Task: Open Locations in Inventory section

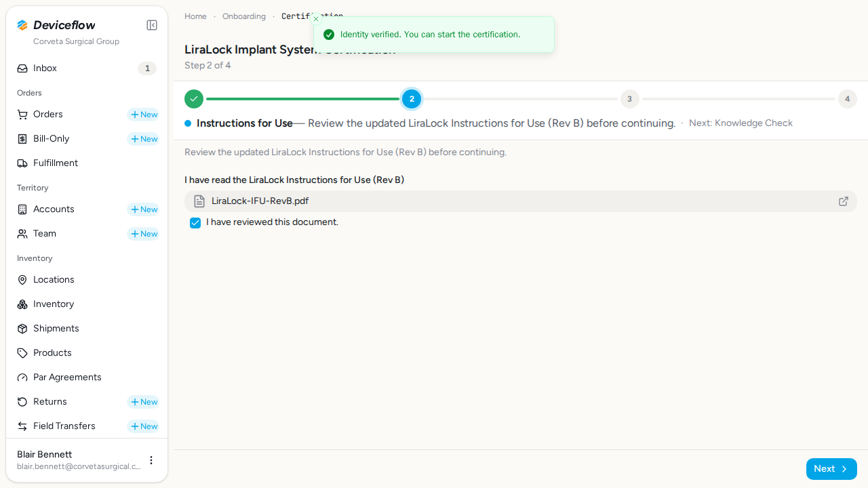Action: point(87,280)
